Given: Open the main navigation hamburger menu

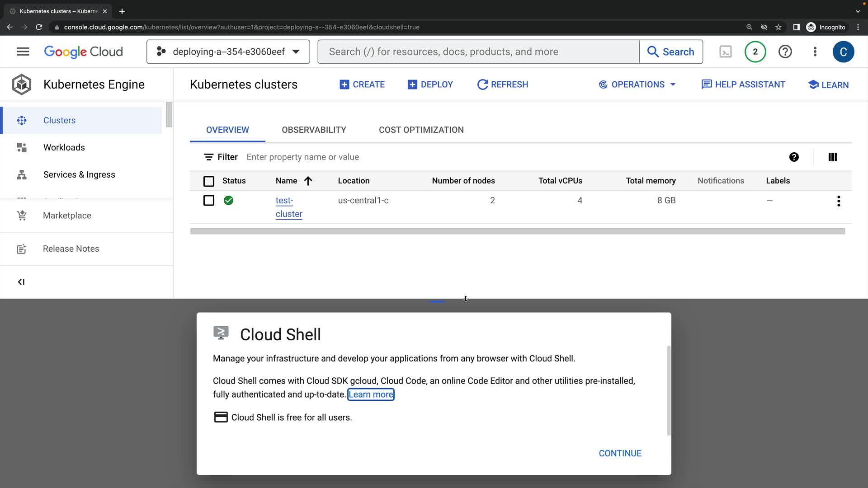Looking at the screenshot, I should click(23, 52).
